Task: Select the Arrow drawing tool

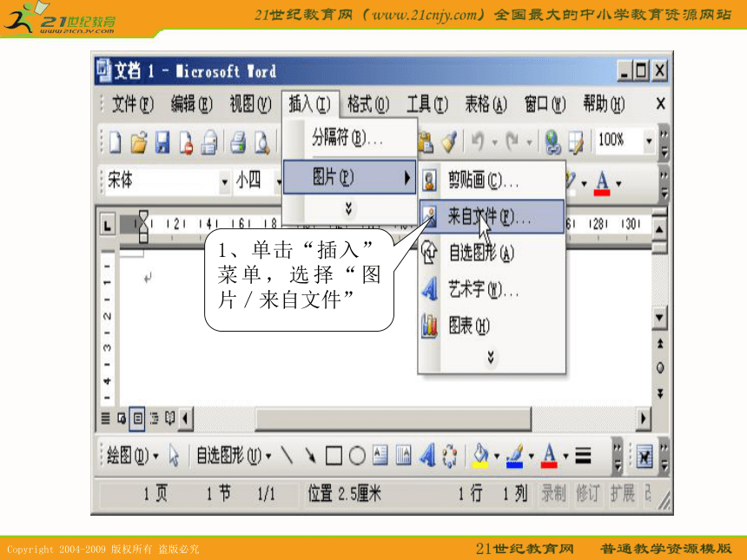Action: 310,456
